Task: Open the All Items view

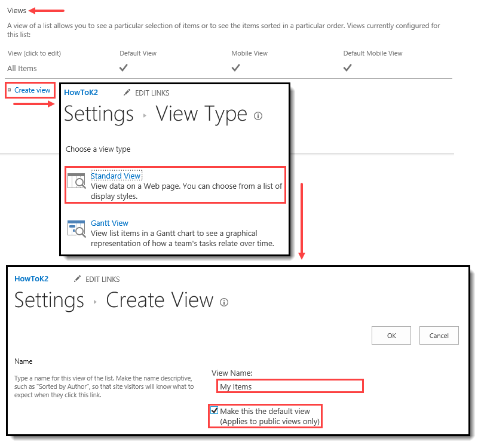Action: pyautogui.click(x=22, y=68)
